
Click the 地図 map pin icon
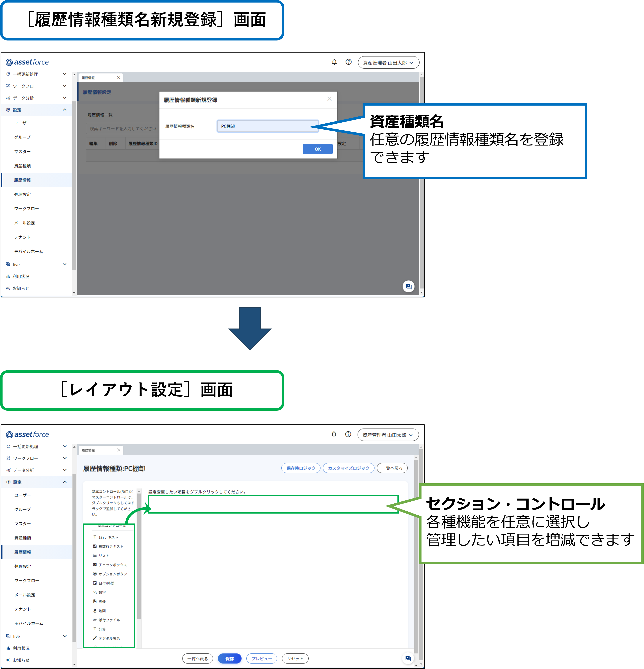point(95,611)
